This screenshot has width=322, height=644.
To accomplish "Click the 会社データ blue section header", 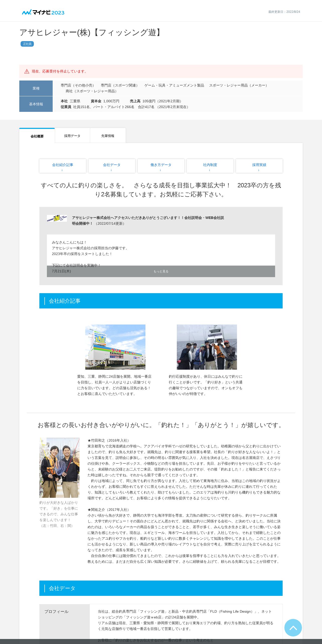I will (x=161, y=588).
